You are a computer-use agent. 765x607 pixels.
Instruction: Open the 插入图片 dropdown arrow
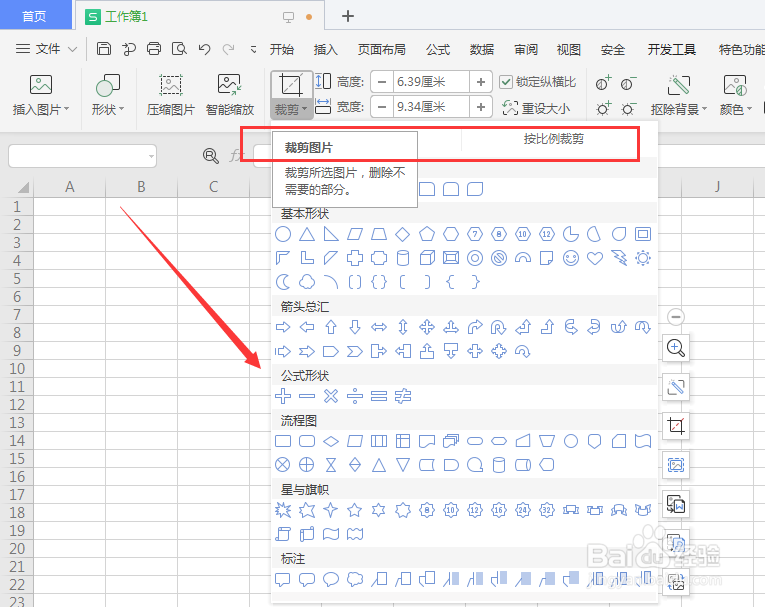[67, 109]
